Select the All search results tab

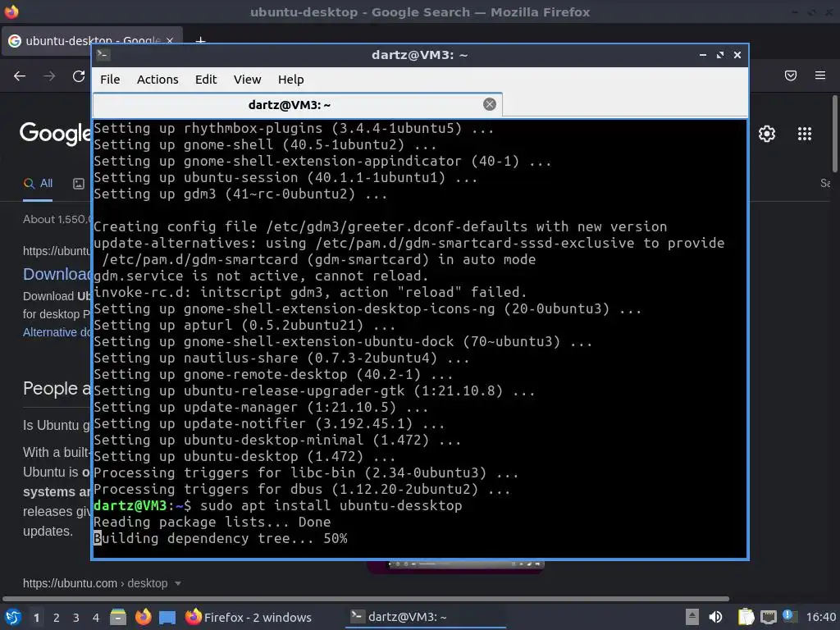[38, 184]
